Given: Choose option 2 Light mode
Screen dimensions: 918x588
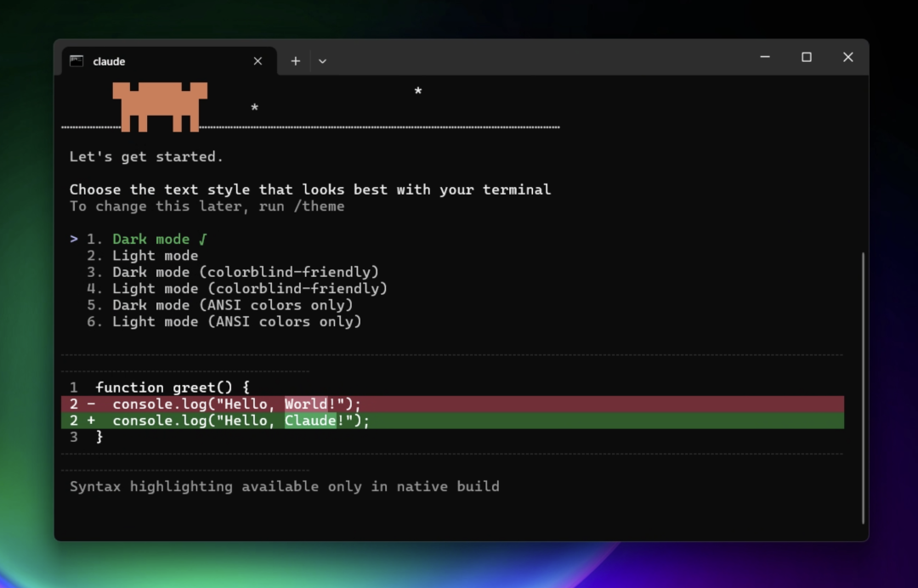Looking at the screenshot, I should [x=142, y=256].
